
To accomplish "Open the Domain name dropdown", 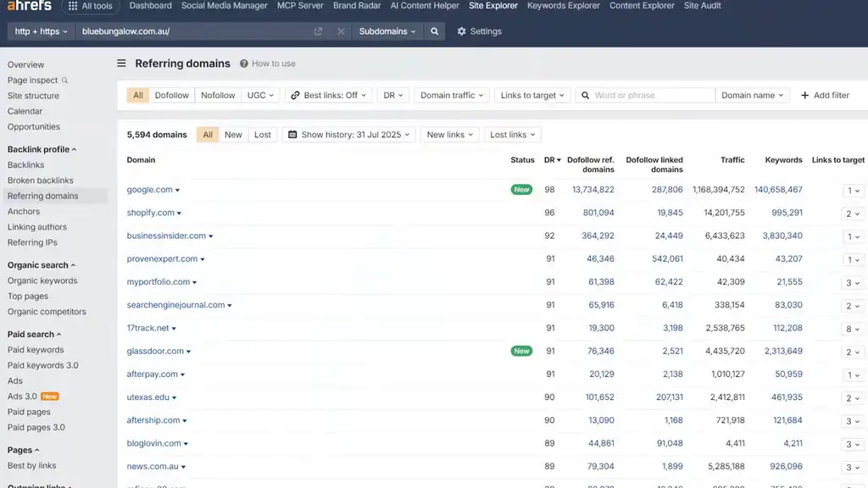I will coord(753,95).
